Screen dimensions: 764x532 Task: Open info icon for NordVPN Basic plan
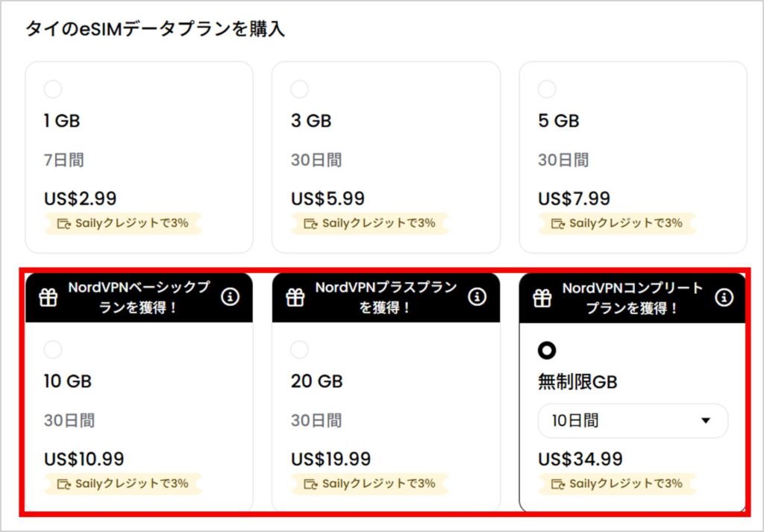(231, 297)
